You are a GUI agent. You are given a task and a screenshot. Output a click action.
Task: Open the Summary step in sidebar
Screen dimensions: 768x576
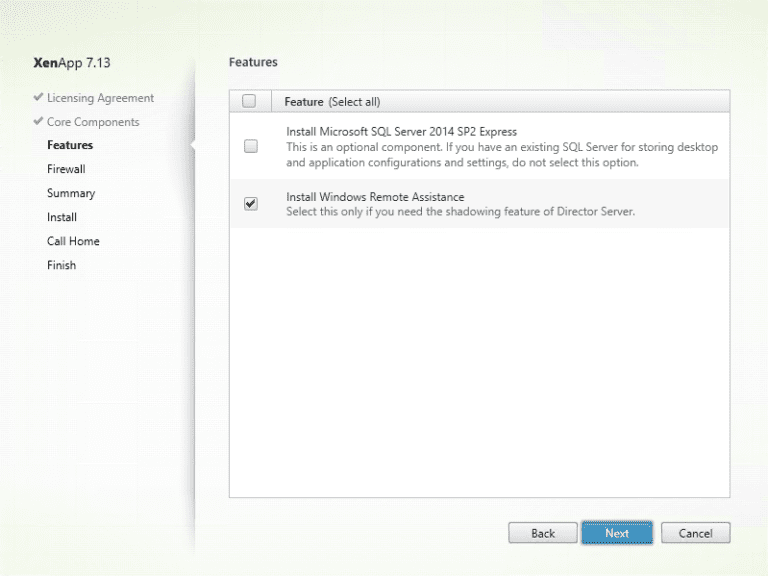[71, 194]
